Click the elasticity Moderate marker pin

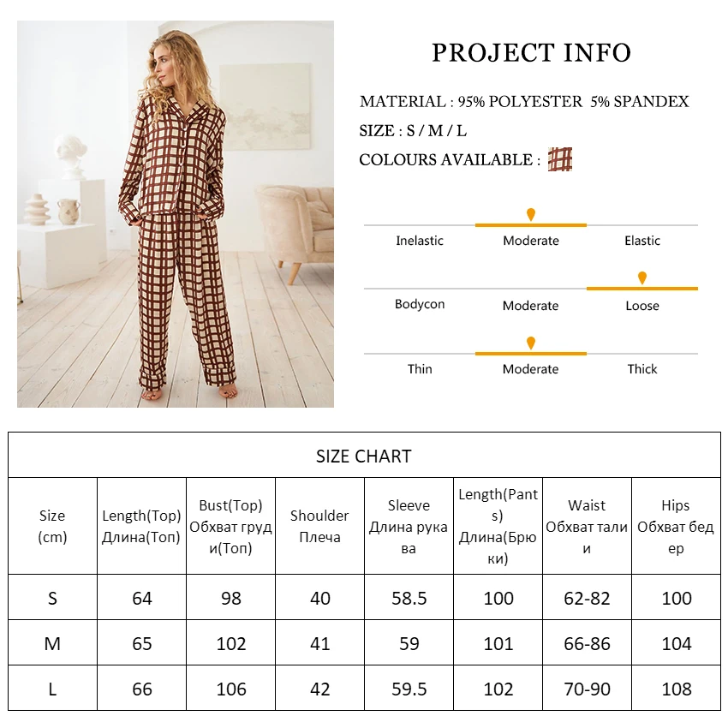(x=531, y=214)
